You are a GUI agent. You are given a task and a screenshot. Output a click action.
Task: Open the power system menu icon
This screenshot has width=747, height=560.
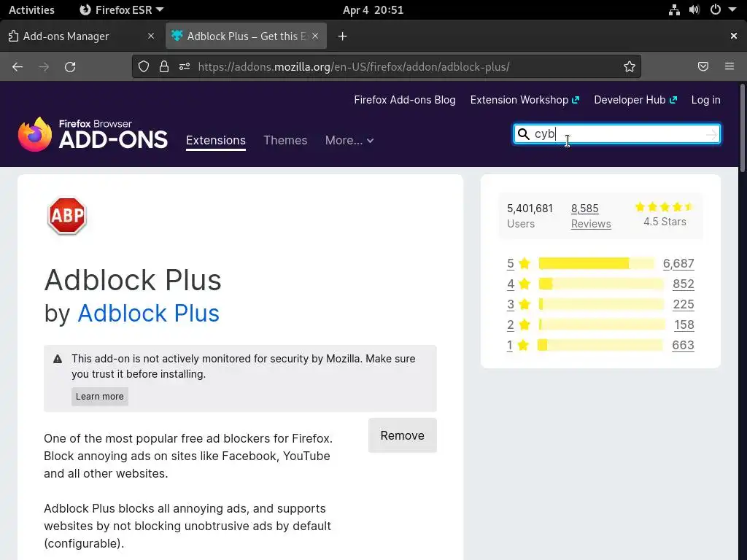[x=715, y=10]
